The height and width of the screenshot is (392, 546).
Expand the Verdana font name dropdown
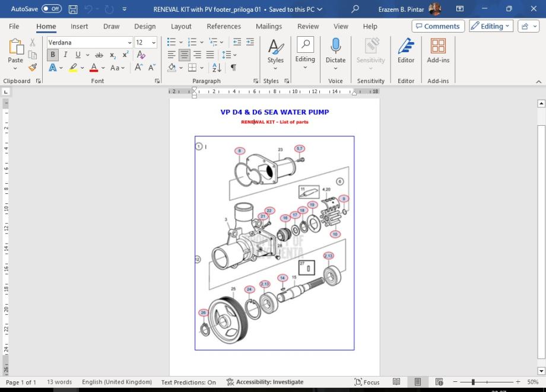129,43
